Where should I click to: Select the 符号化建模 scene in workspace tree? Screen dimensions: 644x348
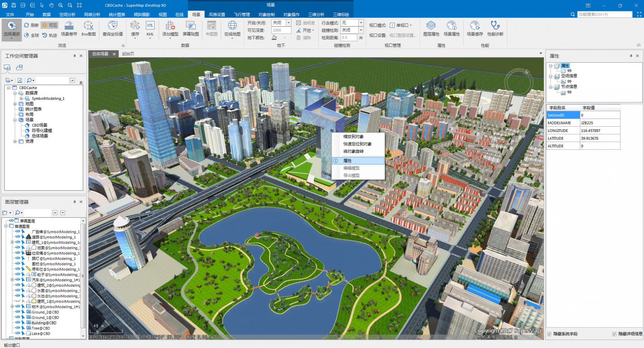(42, 131)
